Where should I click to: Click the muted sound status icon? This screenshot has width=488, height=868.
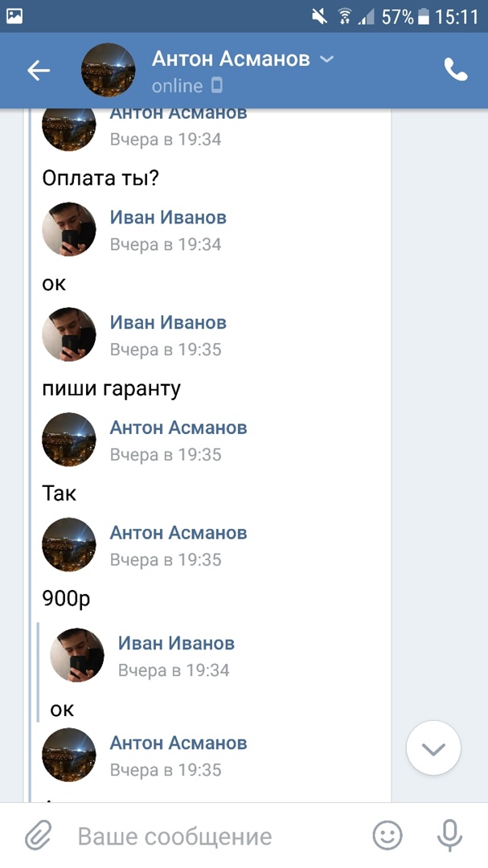(x=320, y=17)
